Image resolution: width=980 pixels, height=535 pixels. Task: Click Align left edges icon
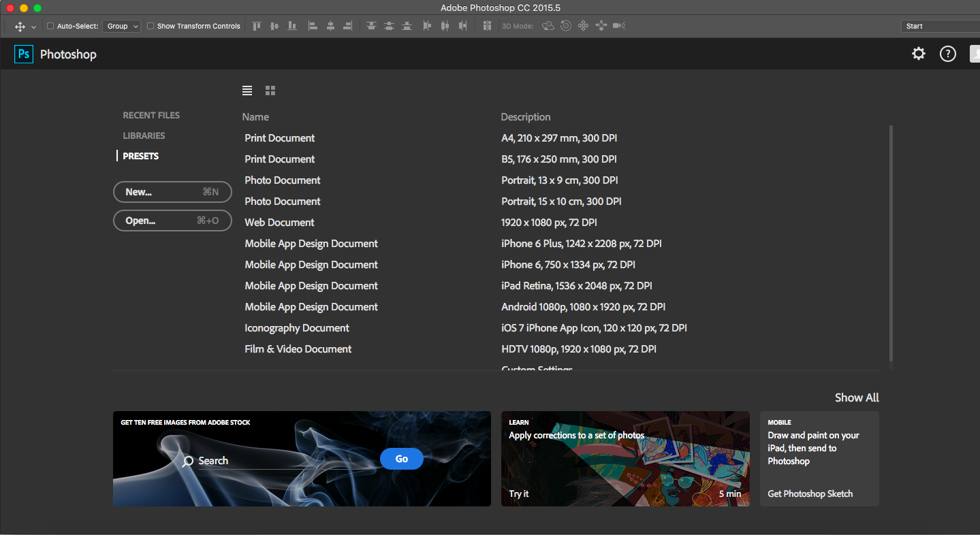coord(313,26)
